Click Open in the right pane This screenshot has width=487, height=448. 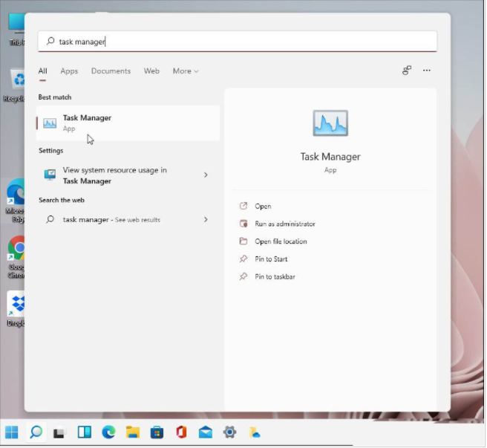pyautogui.click(x=263, y=207)
